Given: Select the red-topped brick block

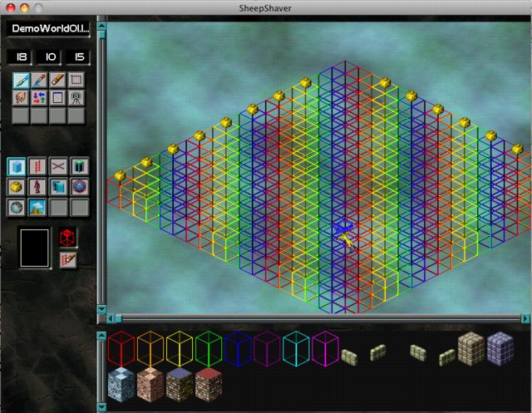Looking at the screenshot, I should (x=209, y=385).
